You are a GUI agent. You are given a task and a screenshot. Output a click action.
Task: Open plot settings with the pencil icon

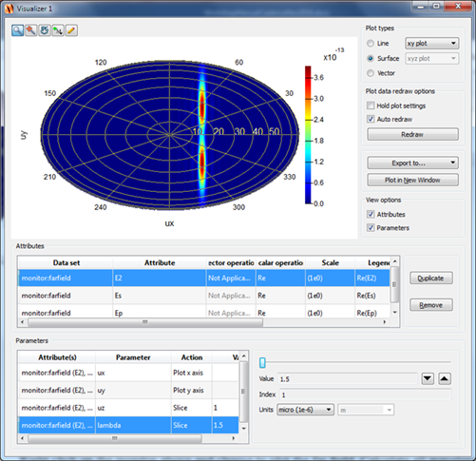(x=71, y=30)
